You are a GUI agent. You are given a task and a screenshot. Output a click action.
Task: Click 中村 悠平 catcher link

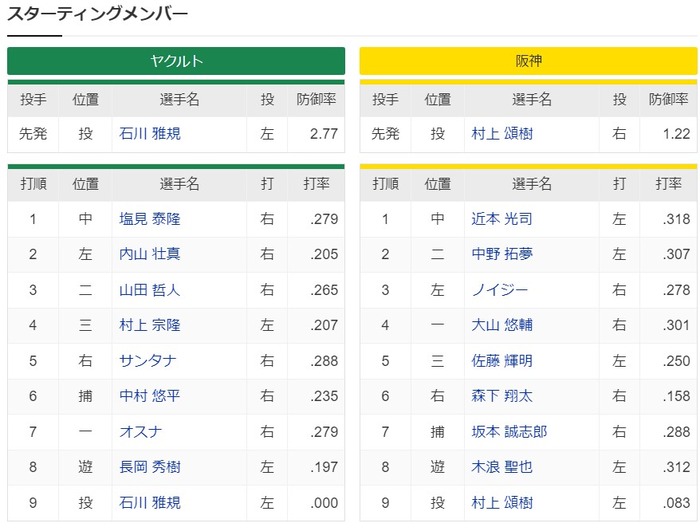(149, 396)
